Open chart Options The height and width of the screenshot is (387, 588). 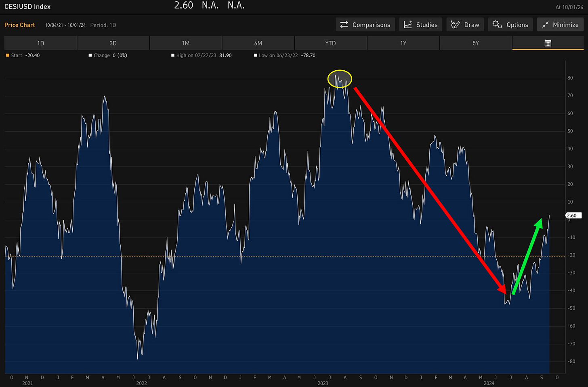tap(510, 25)
